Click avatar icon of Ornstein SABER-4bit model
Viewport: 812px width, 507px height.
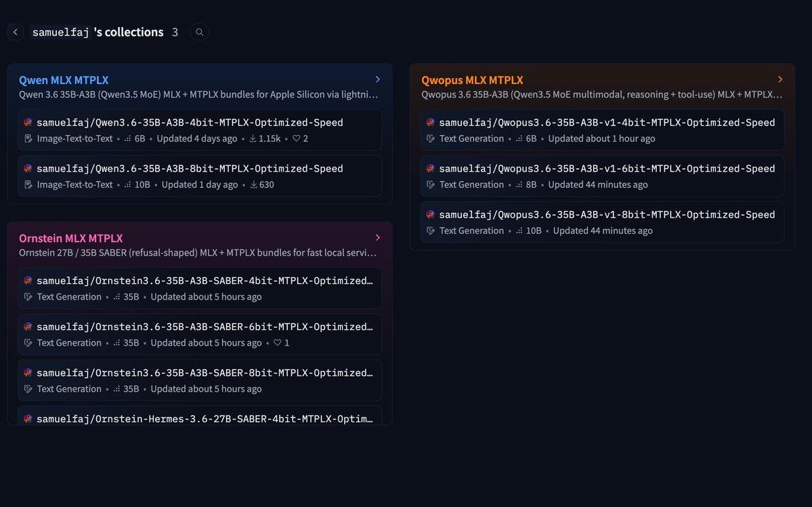(x=28, y=281)
